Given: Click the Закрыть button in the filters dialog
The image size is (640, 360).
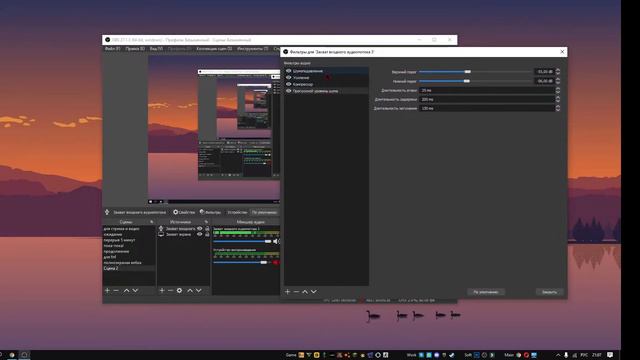Looking at the screenshot, I should click(x=549, y=292).
